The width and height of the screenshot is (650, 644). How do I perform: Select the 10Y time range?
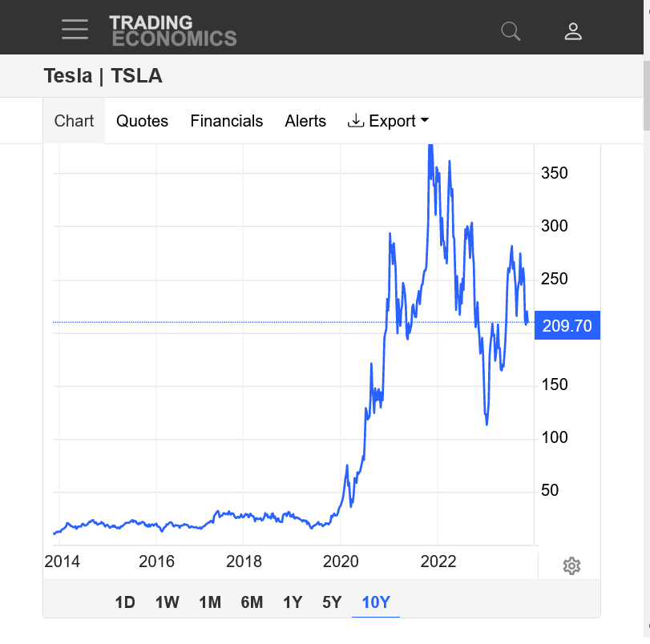(x=376, y=602)
